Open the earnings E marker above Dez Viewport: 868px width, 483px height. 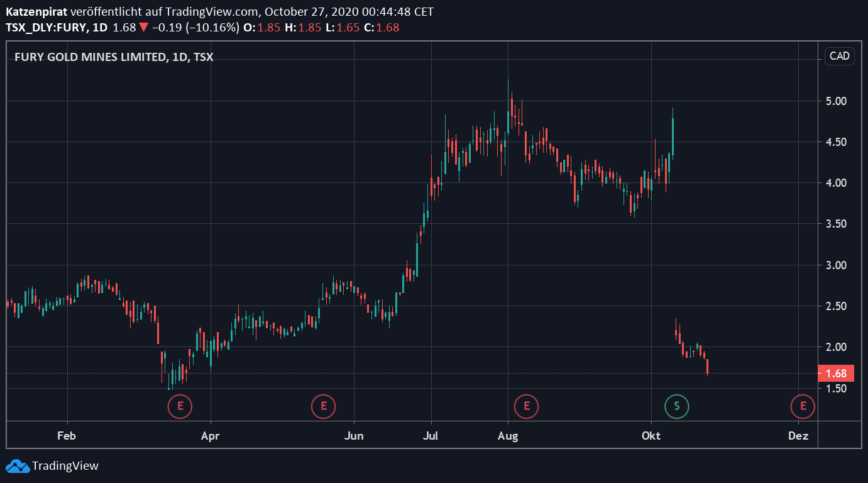pos(803,406)
